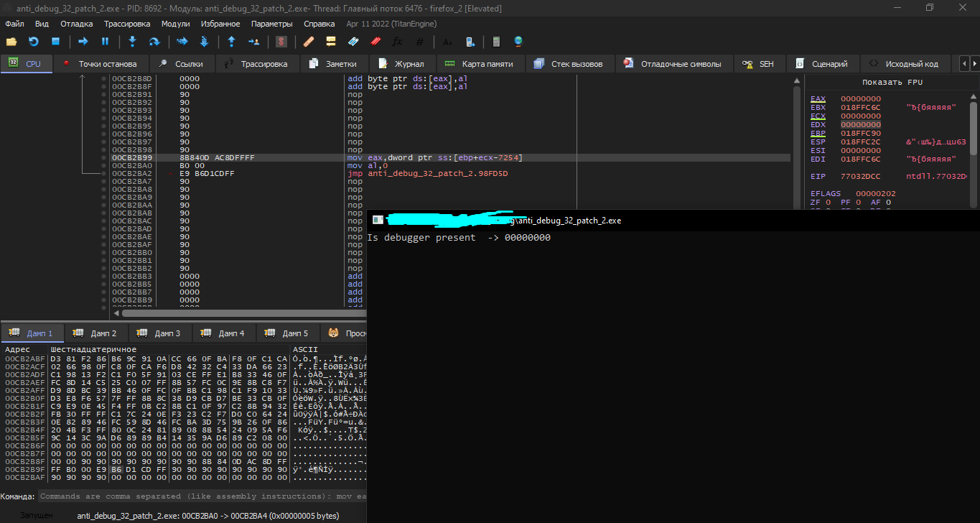Step into the next instruction
This screenshot has width=980, height=523.
pos(132,42)
